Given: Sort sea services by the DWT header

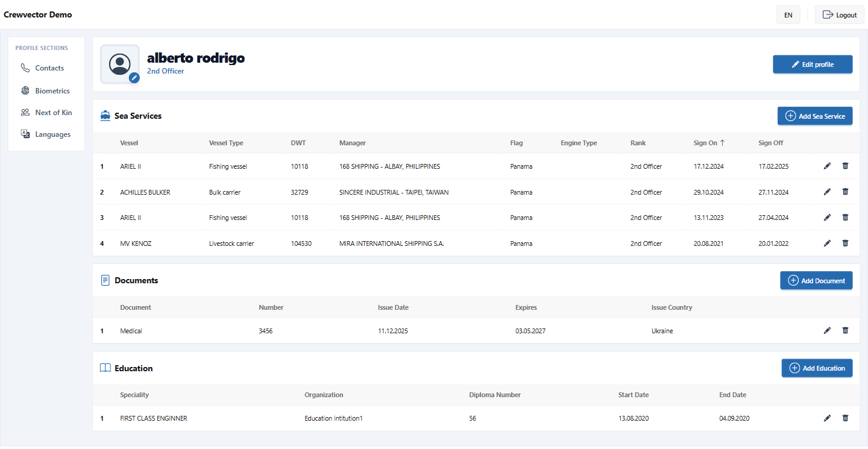Looking at the screenshot, I should (x=298, y=143).
